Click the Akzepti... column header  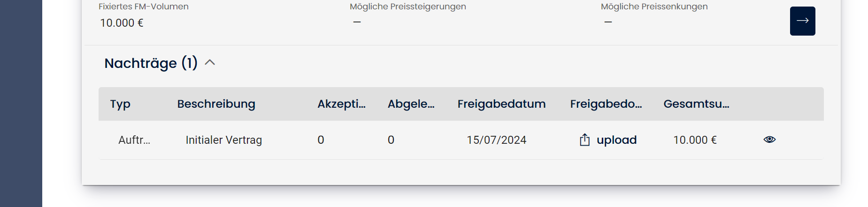coord(341,104)
